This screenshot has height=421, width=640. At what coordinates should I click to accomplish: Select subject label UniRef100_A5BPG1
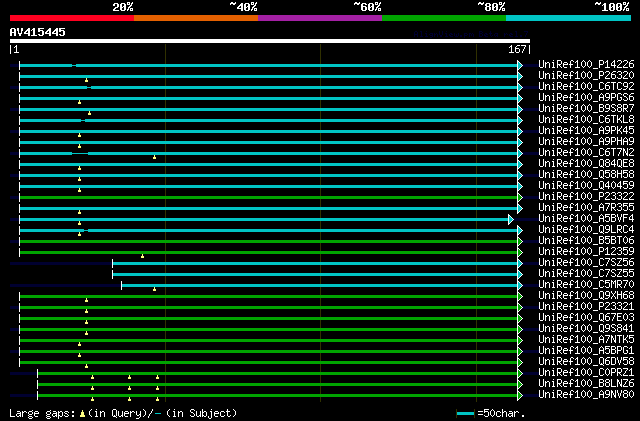586,351
